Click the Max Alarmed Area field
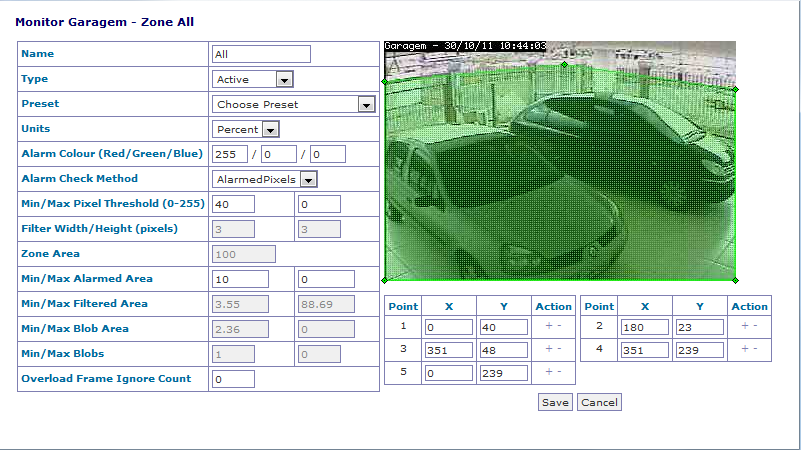Image resolution: width=801 pixels, height=450 pixels. coord(326,279)
